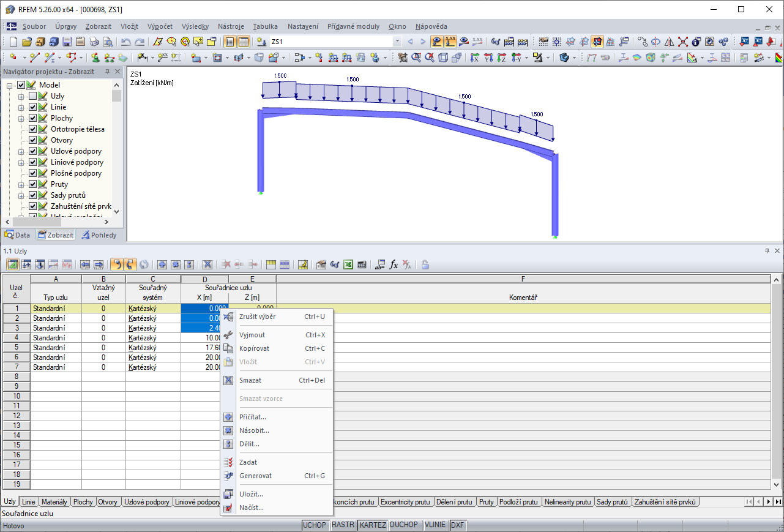784x532 pixels.
Task: Expand Sady prutů tree node
Action: [x=21, y=195]
